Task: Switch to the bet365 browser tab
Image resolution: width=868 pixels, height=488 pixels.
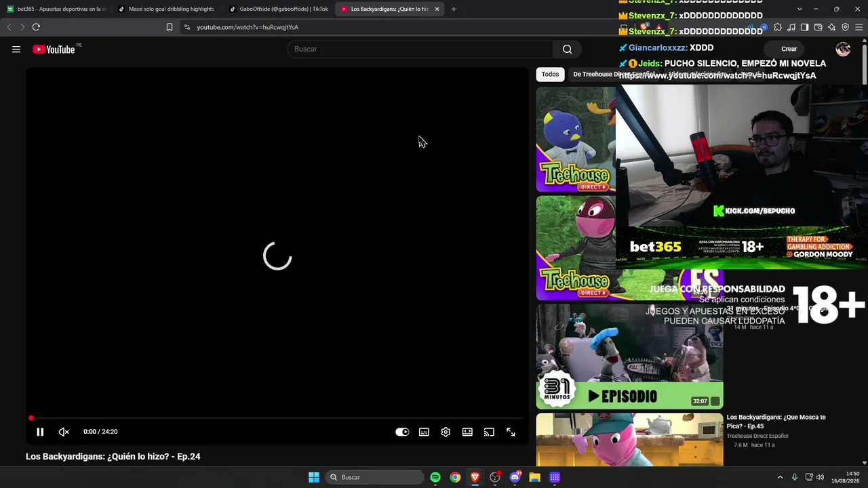Action: pyautogui.click(x=56, y=9)
